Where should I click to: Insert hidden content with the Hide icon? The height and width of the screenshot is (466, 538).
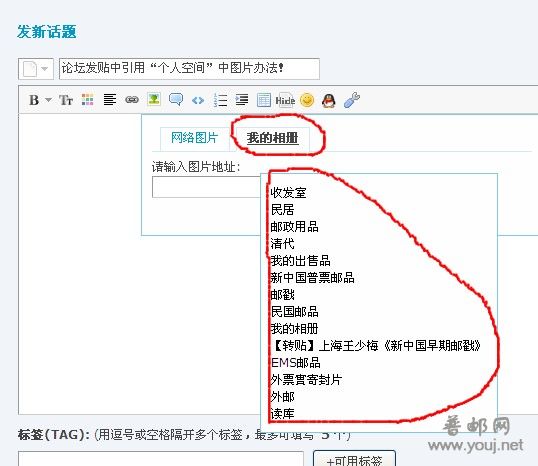click(285, 101)
